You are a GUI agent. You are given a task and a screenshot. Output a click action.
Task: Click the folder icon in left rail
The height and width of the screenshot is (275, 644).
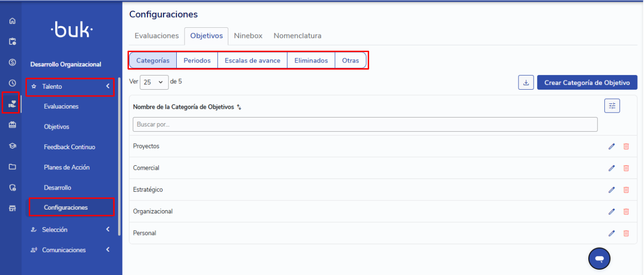(13, 167)
